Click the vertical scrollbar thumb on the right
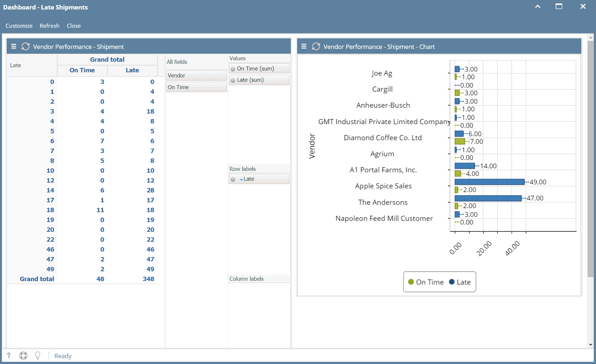This screenshot has width=596, height=364. [591, 159]
